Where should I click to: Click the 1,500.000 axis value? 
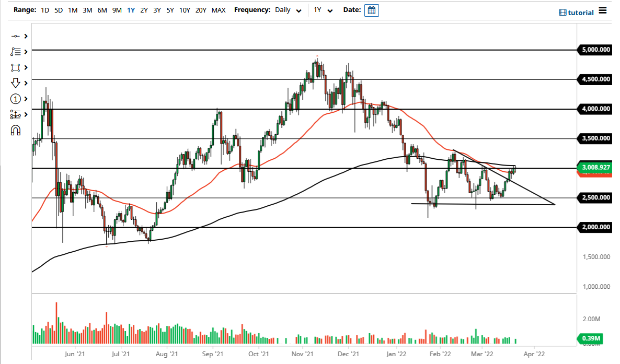click(x=596, y=257)
